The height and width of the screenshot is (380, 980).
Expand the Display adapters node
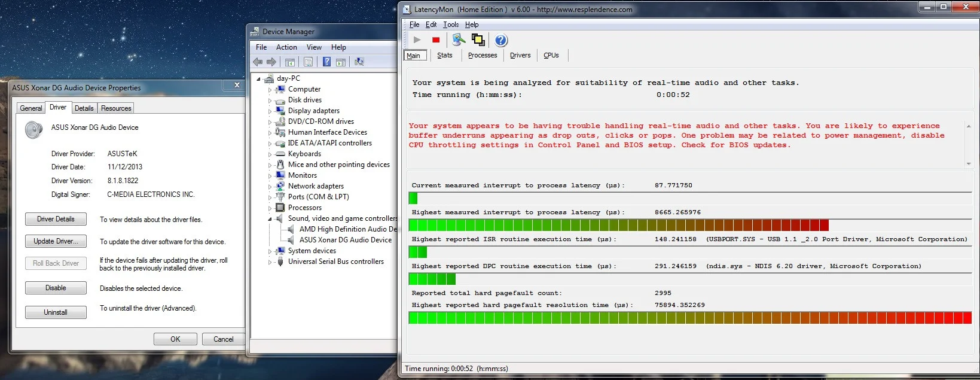[x=270, y=111]
